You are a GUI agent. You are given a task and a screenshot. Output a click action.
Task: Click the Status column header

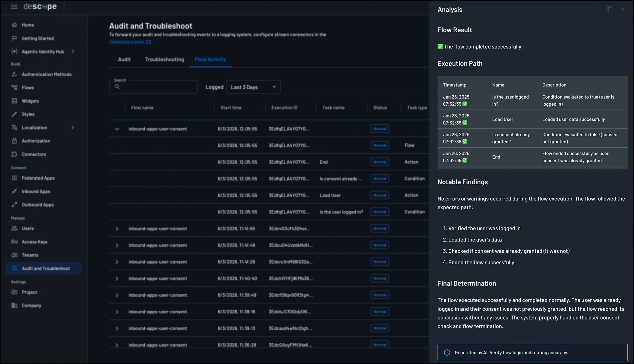(x=380, y=108)
